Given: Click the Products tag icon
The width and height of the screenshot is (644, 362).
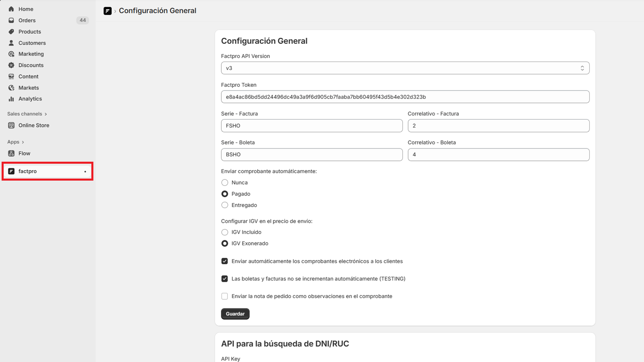Looking at the screenshot, I should (x=11, y=31).
